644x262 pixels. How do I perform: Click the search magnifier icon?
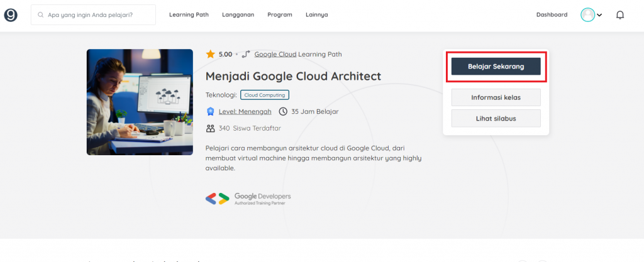[41, 14]
